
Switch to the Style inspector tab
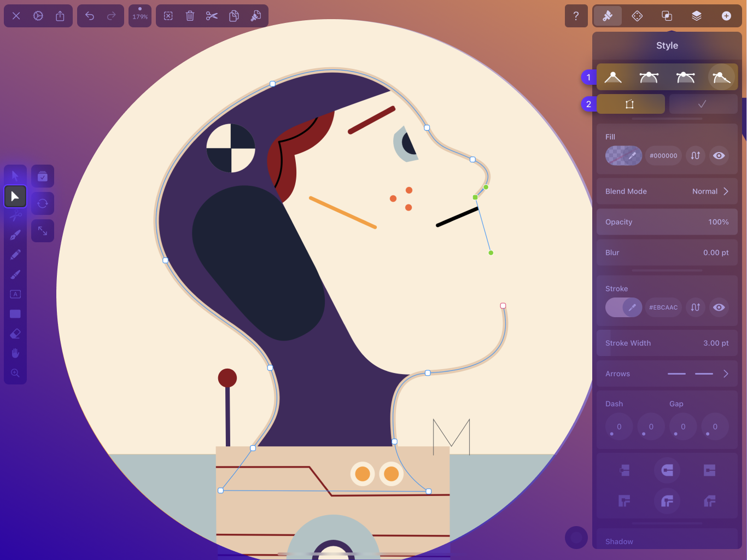click(608, 16)
